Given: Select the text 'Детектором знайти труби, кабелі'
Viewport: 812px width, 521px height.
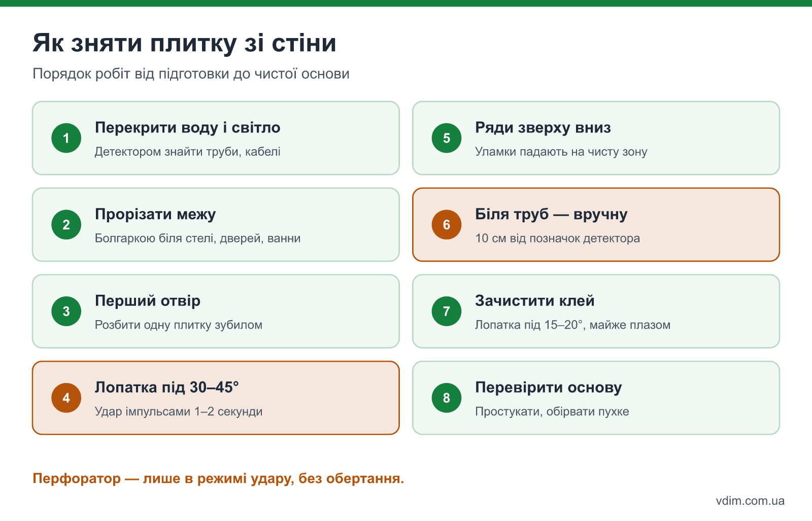Looking at the screenshot, I should pos(187,152).
